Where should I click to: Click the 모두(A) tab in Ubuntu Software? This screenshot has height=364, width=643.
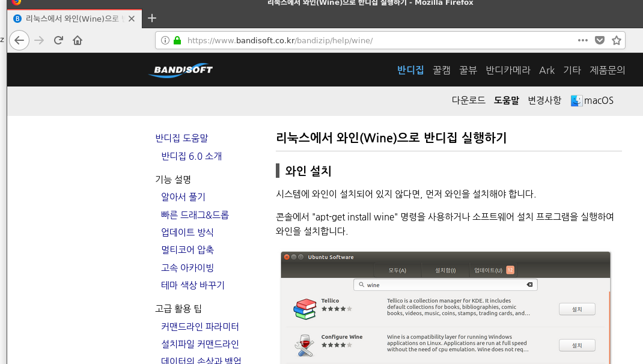point(397,270)
